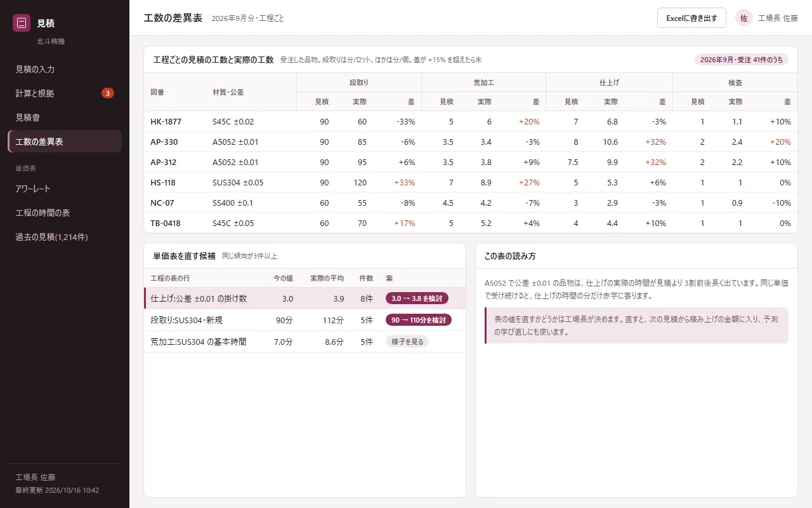Click the 今の値 column header
Image resolution: width=812 pixels, height=508 pixels.
click(x=283, y=278)
